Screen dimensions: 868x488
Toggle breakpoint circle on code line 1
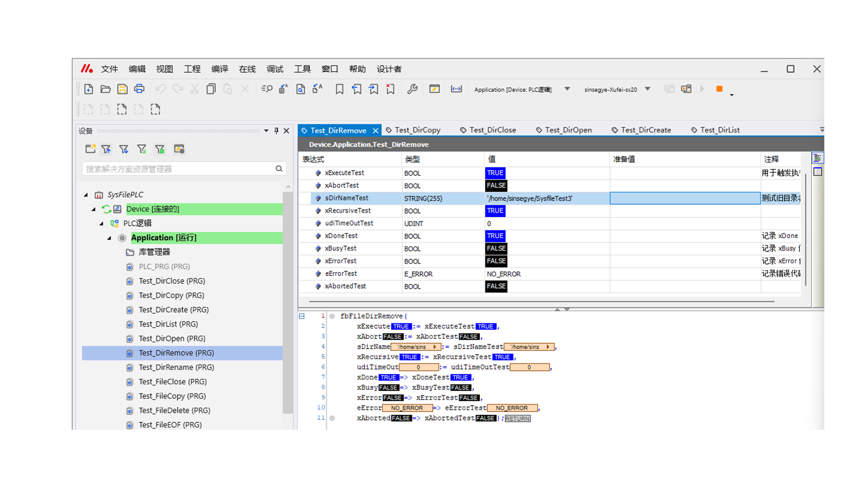332,316
